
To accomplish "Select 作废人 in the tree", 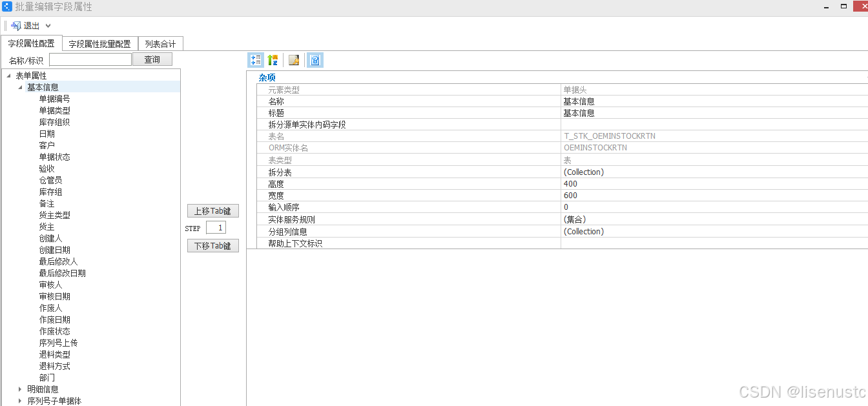I will coord(50,308).
